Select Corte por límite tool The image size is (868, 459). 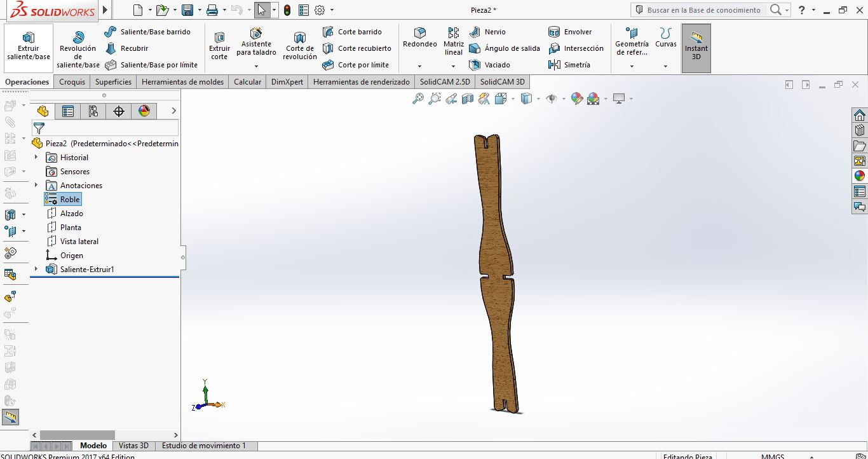pyautogui.click(x=355, y=65)
